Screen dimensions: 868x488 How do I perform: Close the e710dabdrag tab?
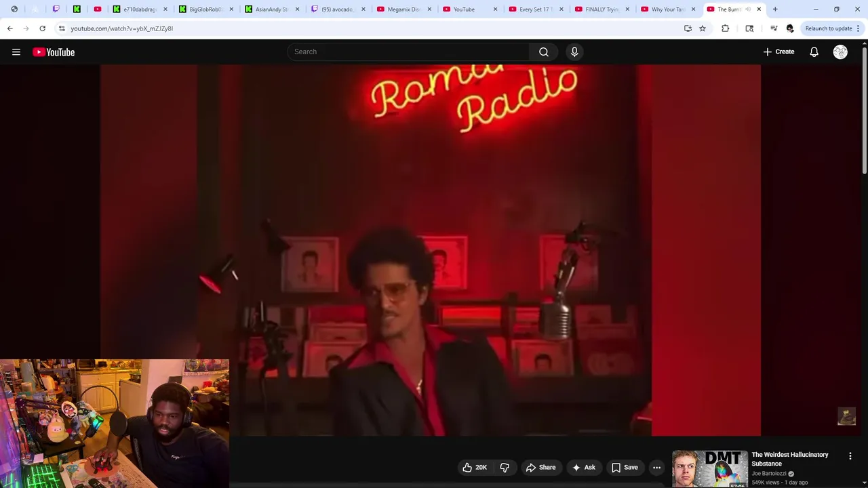[x=165, y=9]
